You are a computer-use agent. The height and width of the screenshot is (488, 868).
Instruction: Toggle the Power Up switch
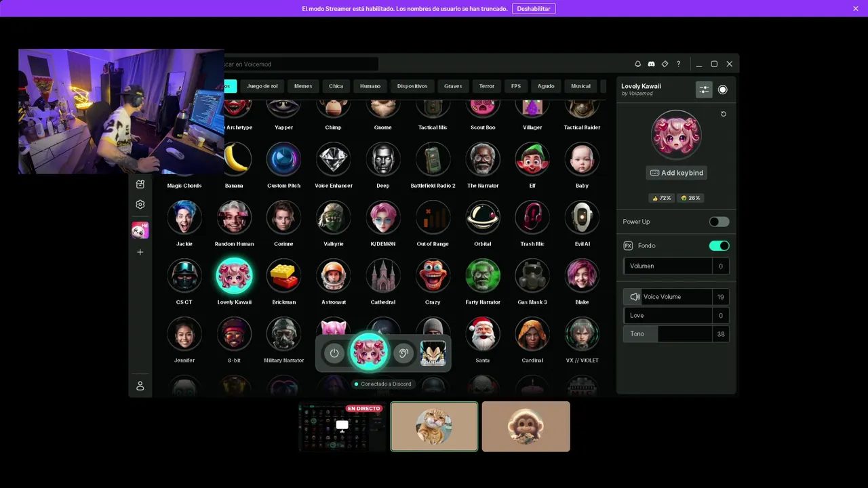pos(719,222)
